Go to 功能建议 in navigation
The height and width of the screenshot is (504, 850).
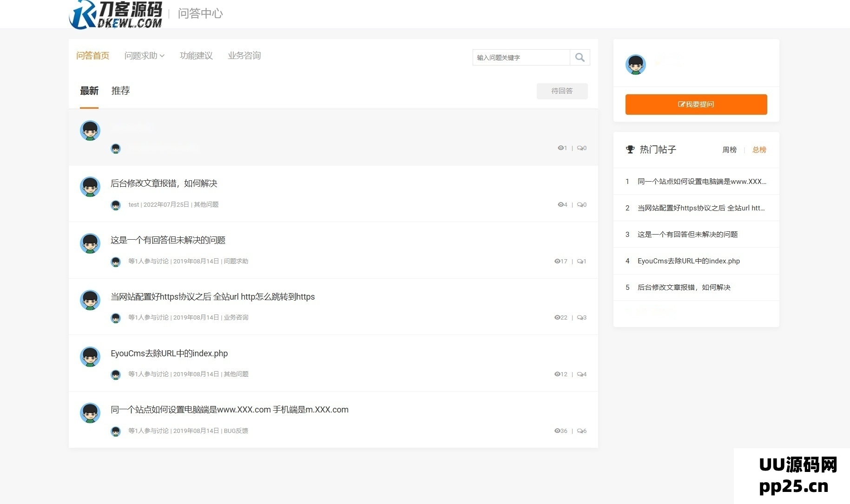coord(196,56)
